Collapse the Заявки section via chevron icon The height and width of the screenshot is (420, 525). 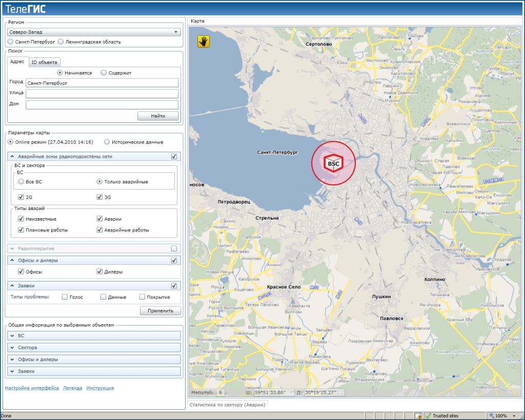pos(12,286)
